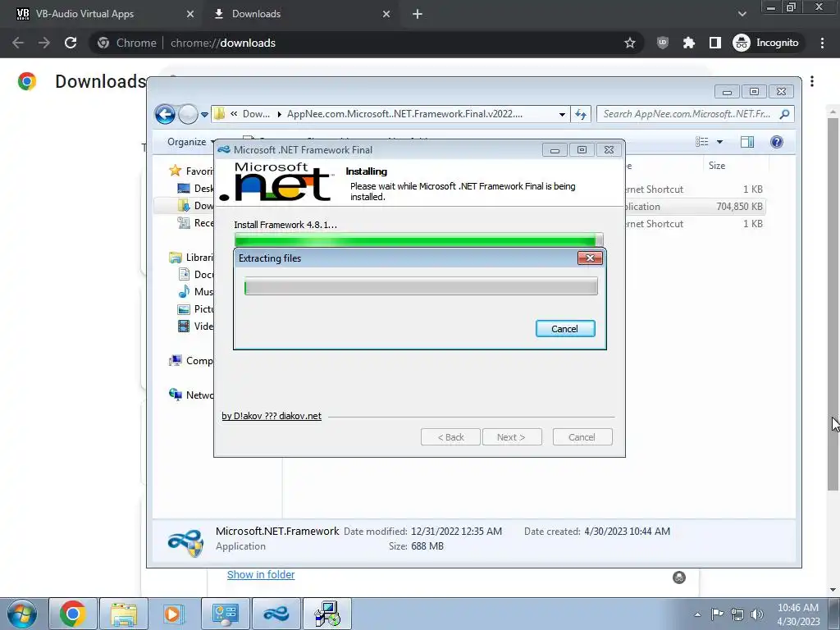
Task: Close the Extracting files dialog
Action: coord(590,258)
